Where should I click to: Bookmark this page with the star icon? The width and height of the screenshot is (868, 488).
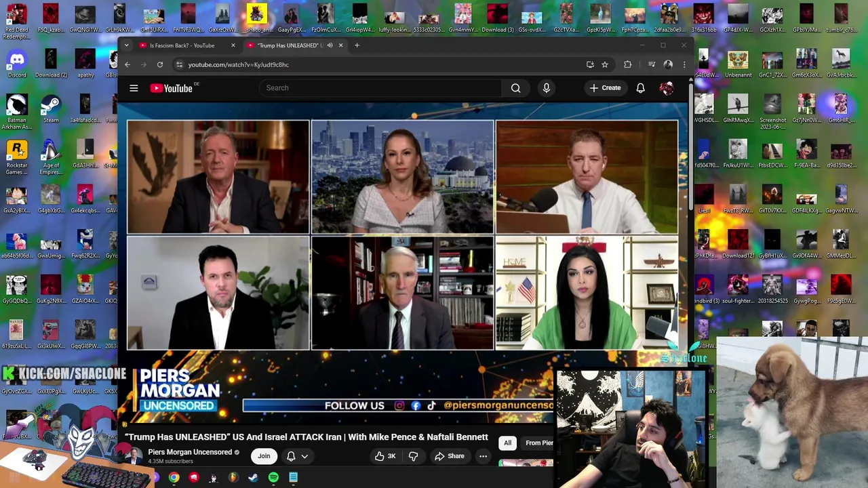coord(605,64)
